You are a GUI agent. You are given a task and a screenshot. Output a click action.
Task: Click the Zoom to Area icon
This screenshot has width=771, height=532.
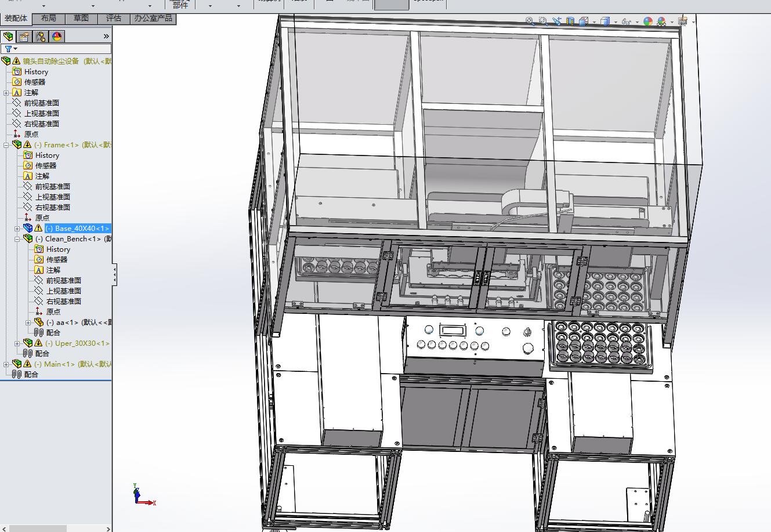pyautogui.click(x=543, y=21)
